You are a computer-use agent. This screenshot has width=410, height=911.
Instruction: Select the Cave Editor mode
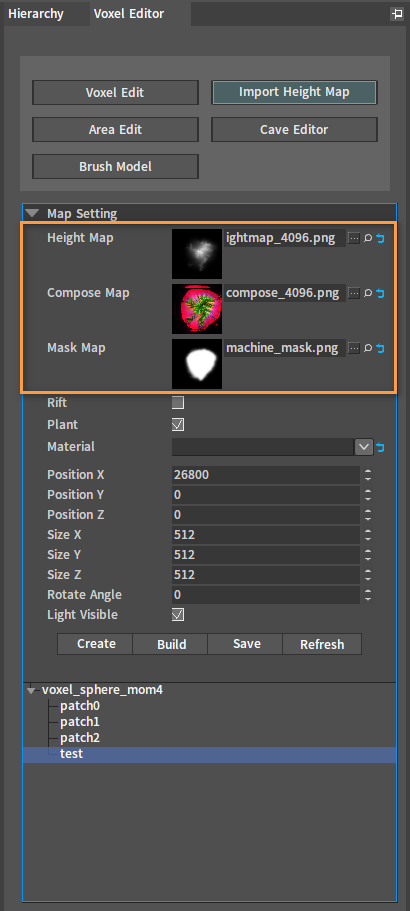coord(294,130)
